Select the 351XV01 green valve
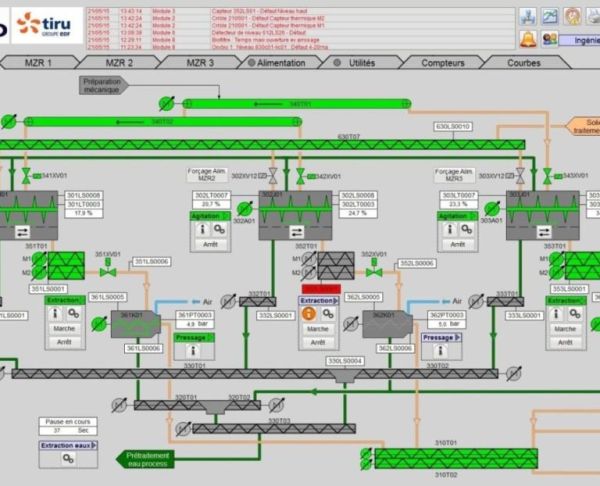600x486 pixels. [110, 270]
